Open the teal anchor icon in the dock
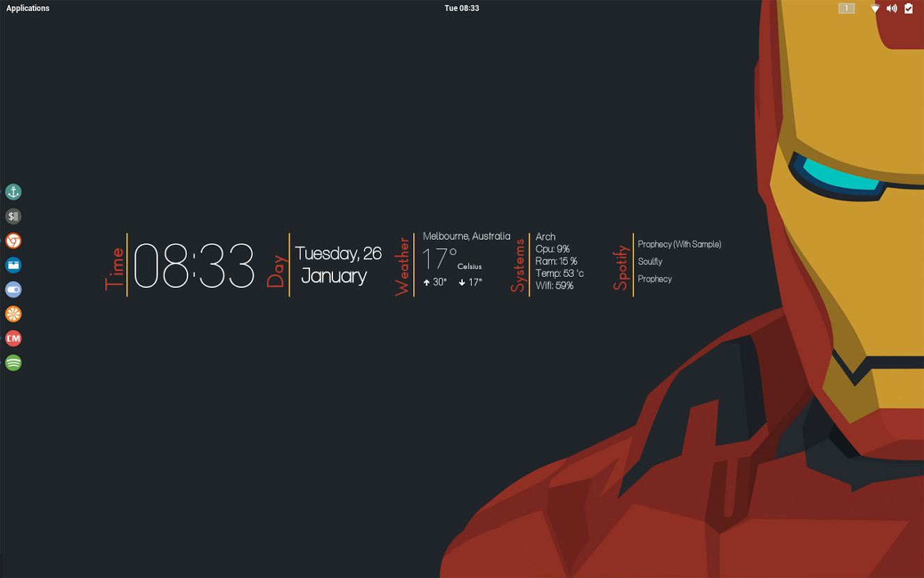Image resolution: width=924 pixels, height=578 pixels. pos(13,192)
